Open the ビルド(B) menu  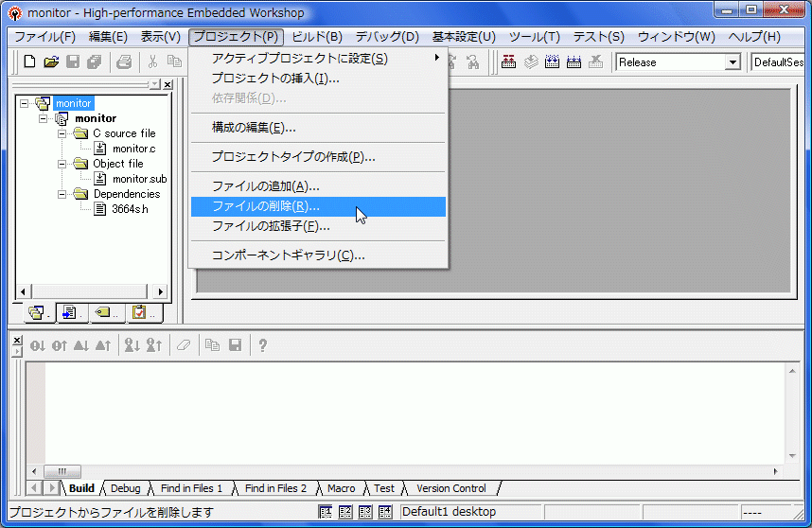317,37
